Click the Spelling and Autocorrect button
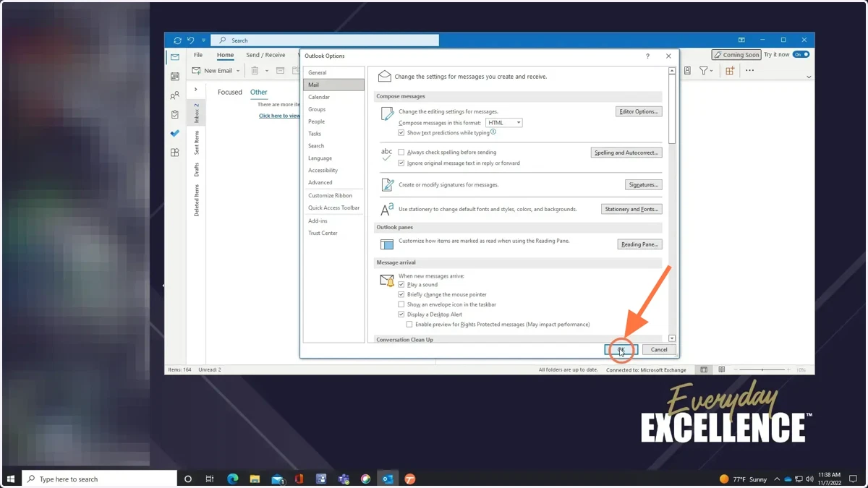The image size is (868, 488). (x=626, y=153)
